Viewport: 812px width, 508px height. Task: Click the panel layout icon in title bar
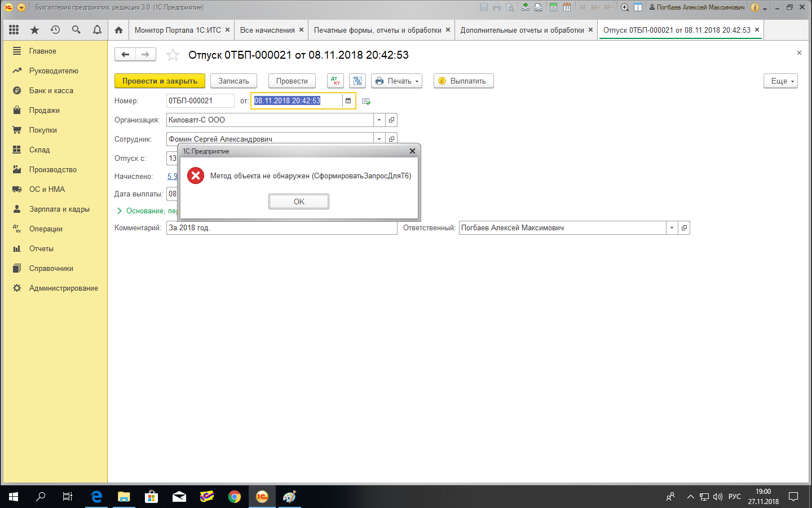(x=638, y=7)
